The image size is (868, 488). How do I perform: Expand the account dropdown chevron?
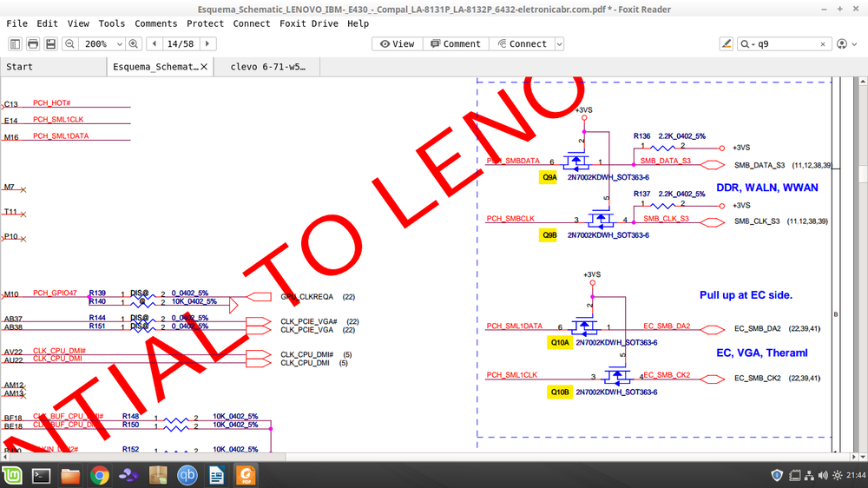tap(854, 44)
